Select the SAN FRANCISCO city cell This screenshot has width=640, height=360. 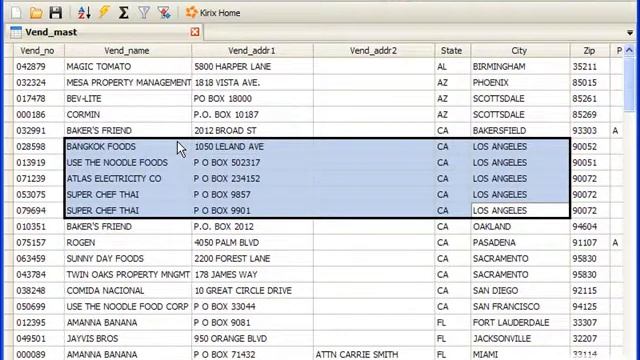point(520,307)
